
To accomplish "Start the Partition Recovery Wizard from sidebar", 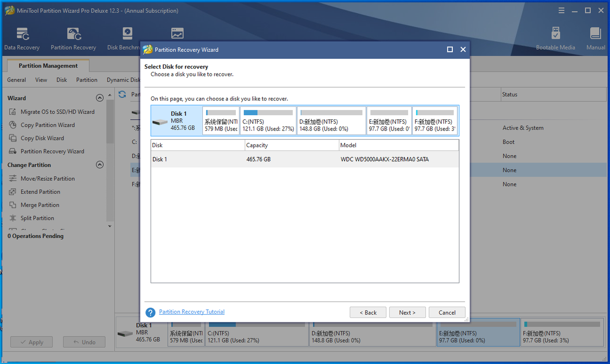I will click(x=53, y=151).
